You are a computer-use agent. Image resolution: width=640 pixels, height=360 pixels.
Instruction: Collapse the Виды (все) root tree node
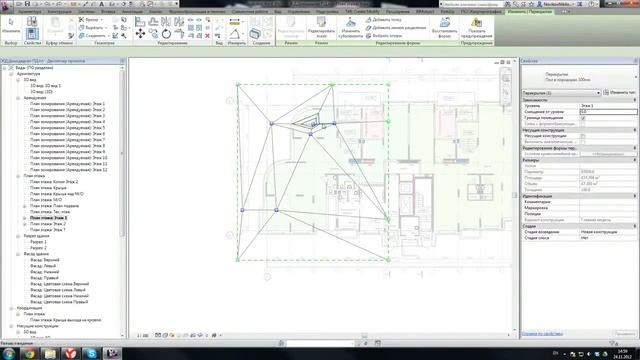tap(5, 68)
